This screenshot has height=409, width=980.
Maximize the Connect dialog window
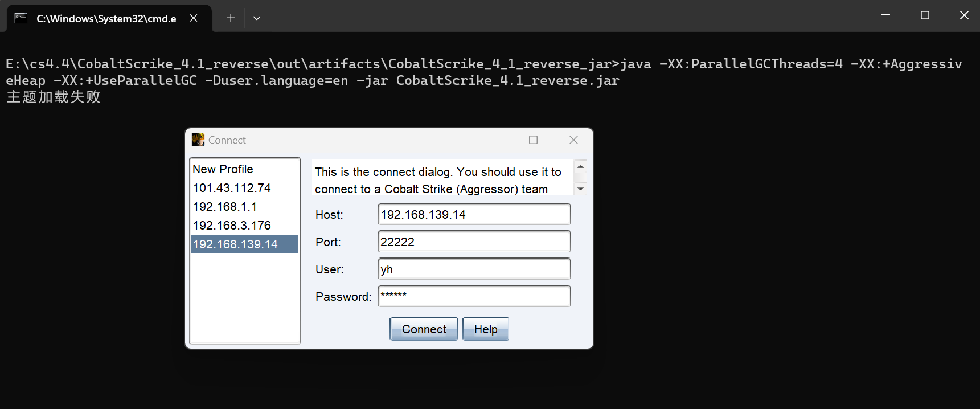tap(533, 140)
